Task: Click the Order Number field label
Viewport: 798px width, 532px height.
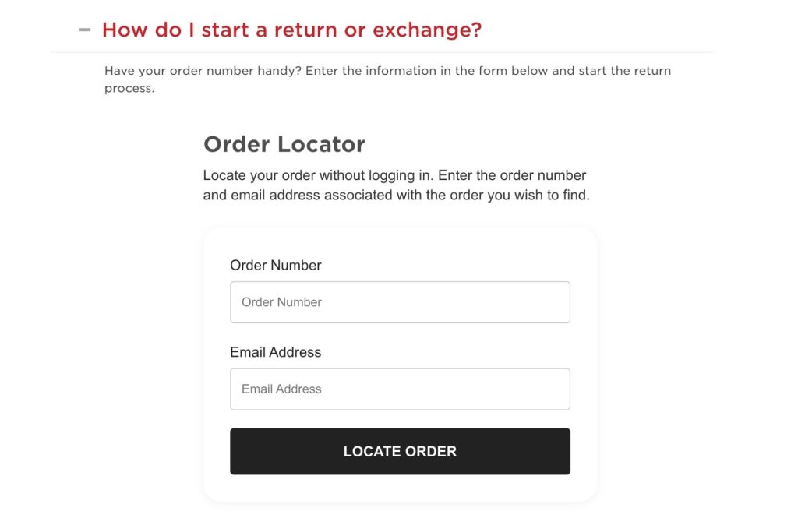Action: click(x=275, y=265)
